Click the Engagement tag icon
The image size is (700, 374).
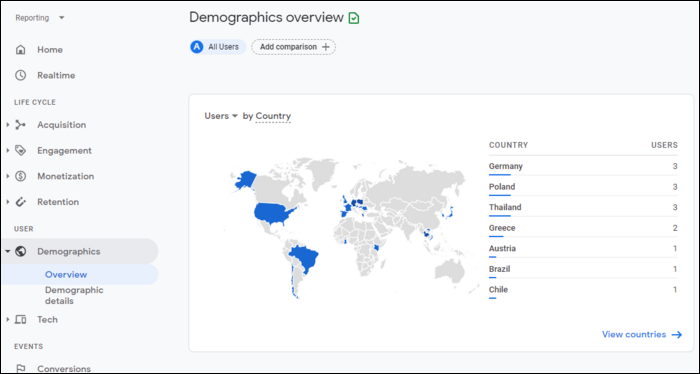click(x=21, y=150)
